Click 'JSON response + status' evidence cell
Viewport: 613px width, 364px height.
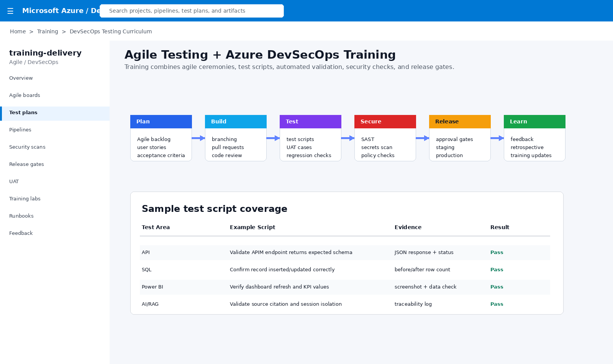coord(424,253)
